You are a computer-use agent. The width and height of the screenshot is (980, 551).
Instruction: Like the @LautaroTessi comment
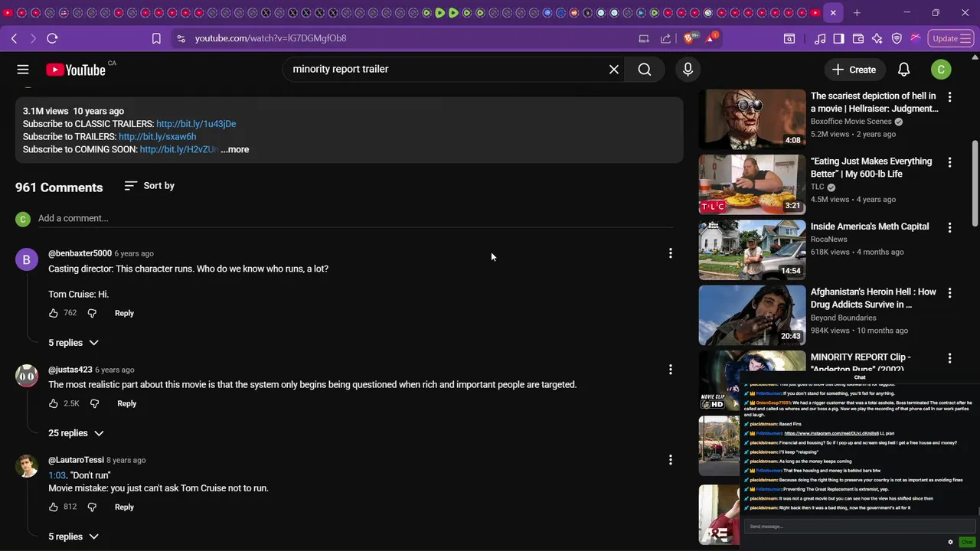point(54,507)
